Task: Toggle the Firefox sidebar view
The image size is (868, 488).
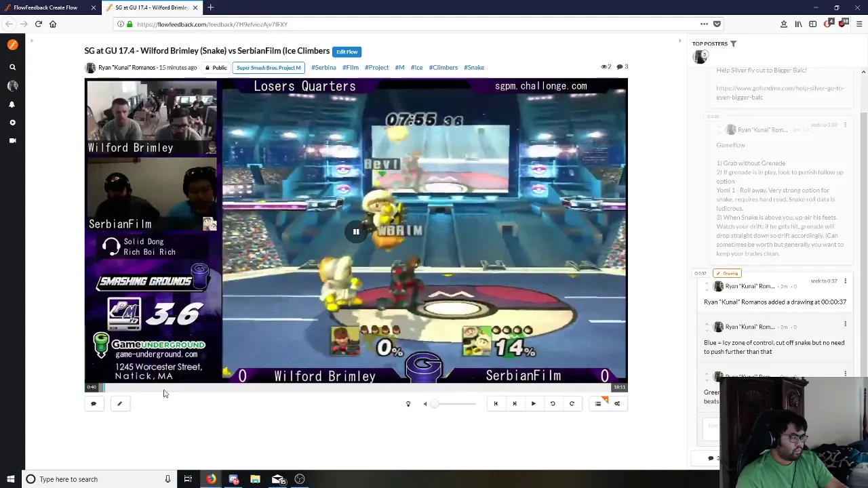Action: 812,24
